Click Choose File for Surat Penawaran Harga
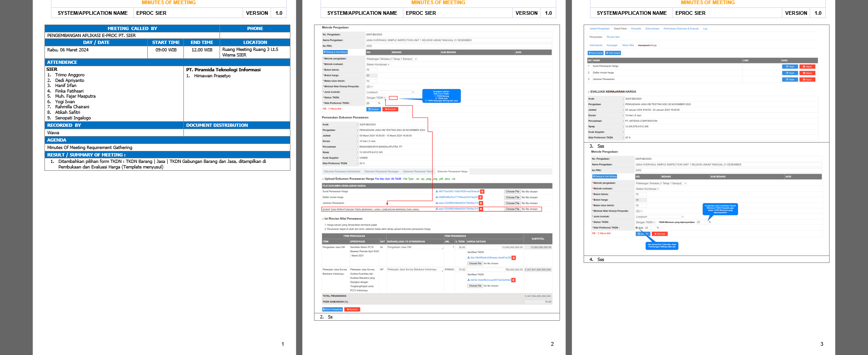Image resolution: width=868 pixels, height=355 pixels. [x=512, y=191]
